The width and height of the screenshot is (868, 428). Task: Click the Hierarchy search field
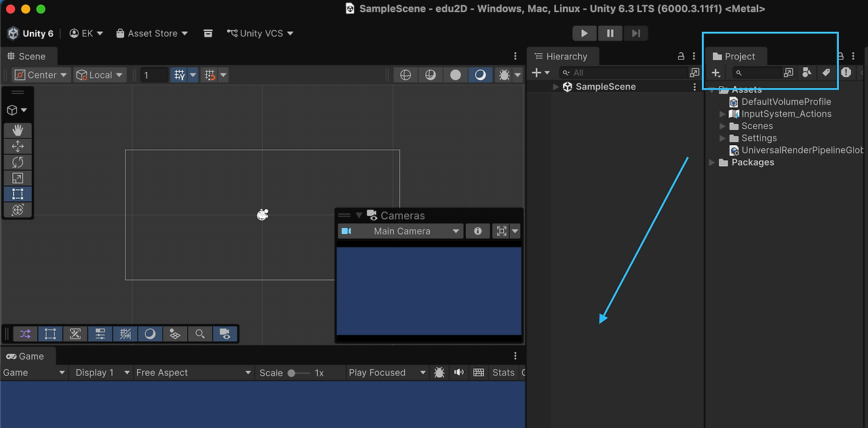pos(623,73)
